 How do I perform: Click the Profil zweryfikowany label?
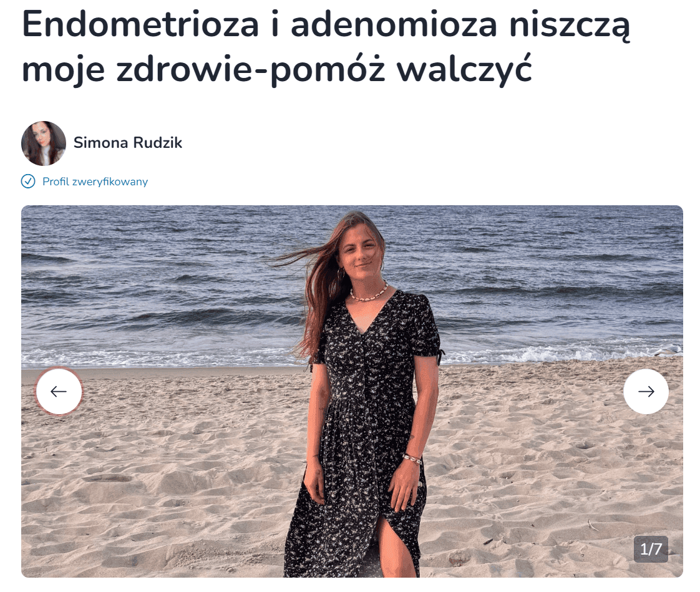point(95,182)
